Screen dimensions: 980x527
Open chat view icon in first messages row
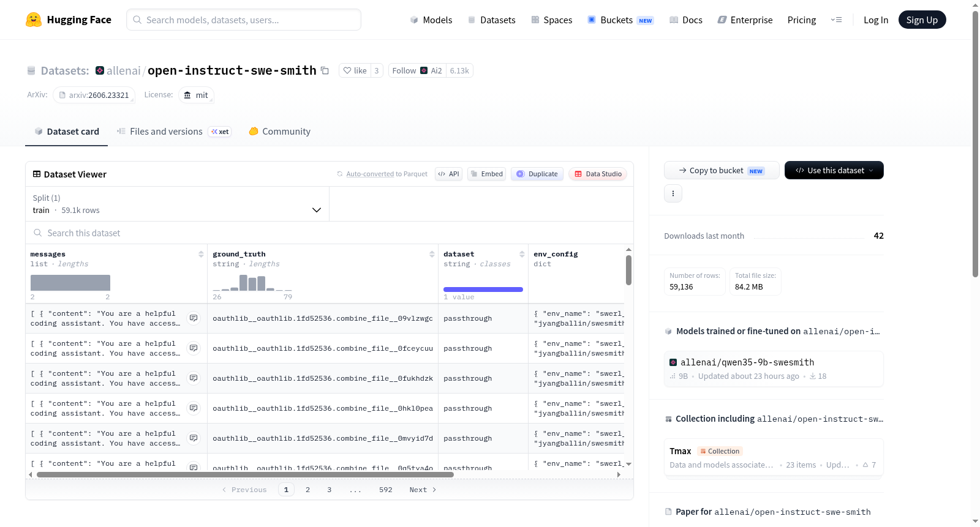[x=194, y=318]
